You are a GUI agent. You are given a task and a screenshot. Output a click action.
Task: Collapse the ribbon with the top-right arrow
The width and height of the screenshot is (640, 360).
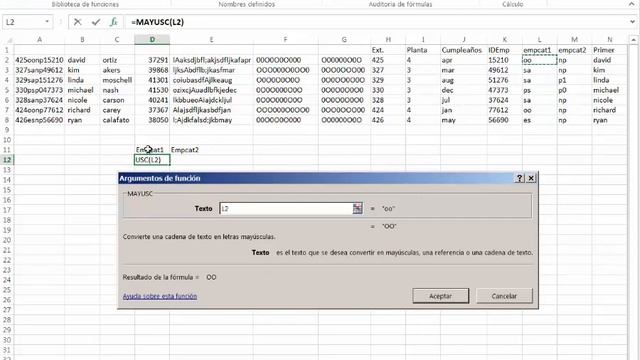click(632, 4)
